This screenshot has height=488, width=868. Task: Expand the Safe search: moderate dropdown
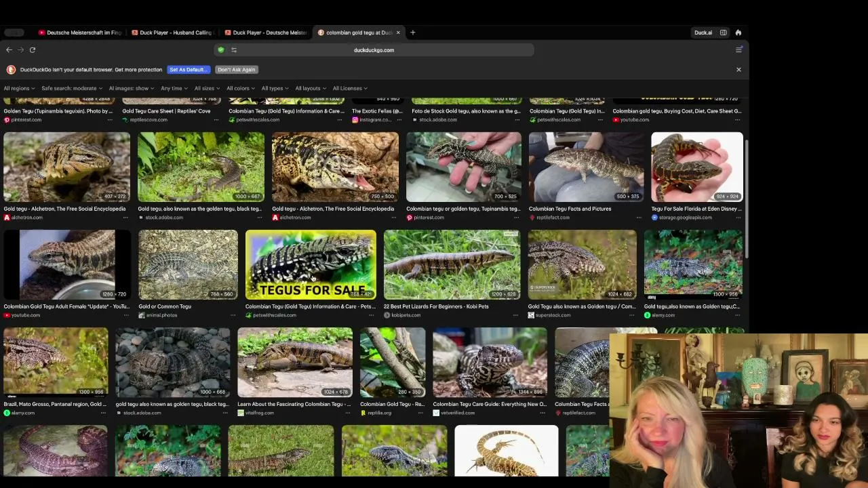[72, 88]
